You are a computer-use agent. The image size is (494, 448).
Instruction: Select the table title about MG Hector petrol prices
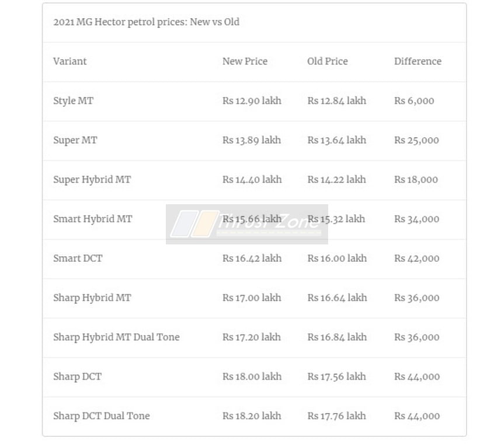pyautogui.click(x=146, y=22)
